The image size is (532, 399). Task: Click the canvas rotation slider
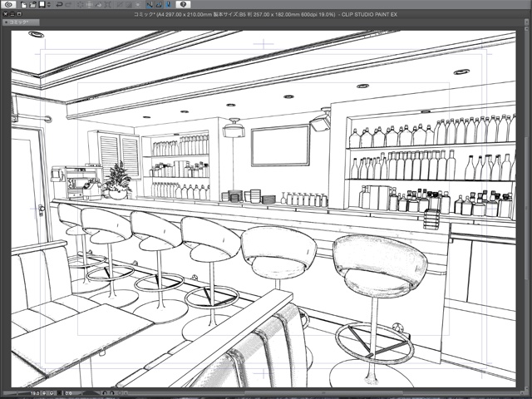pos(91,393)
